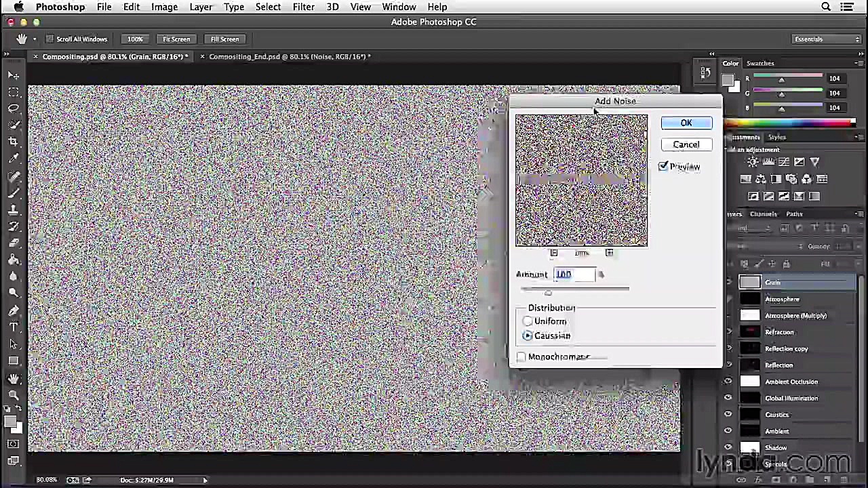The image size is (868, 488).
Task: Click the 100% zoom button
Action: click(x=135, y=39)
